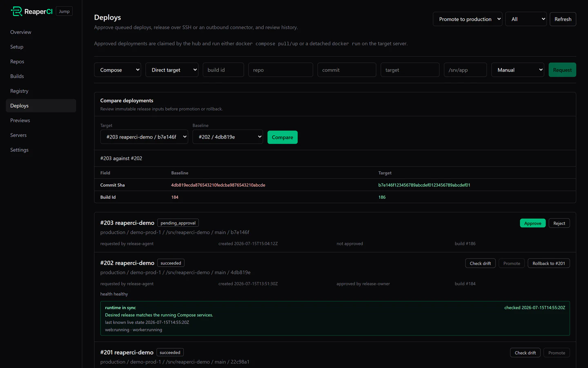Viewport: 588px width, 368px height.
Task: Focus the build id input field
Action: point(223,70)
